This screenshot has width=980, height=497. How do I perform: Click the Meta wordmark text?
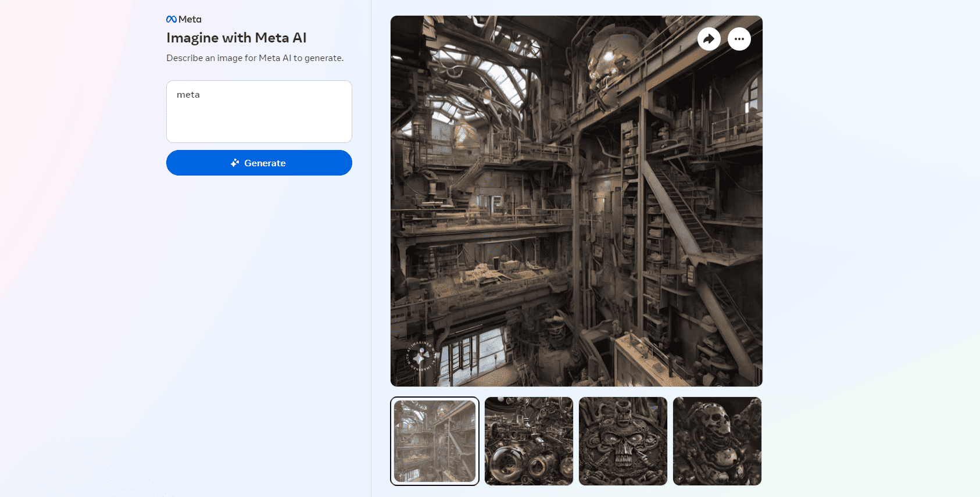[x=190, y=19]
